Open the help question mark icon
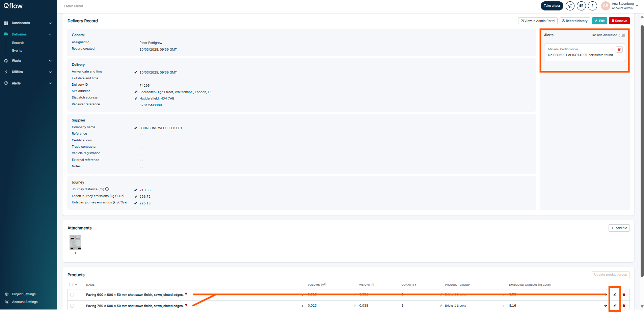This screenshot has height=312, width=644. tap(592, 6)
